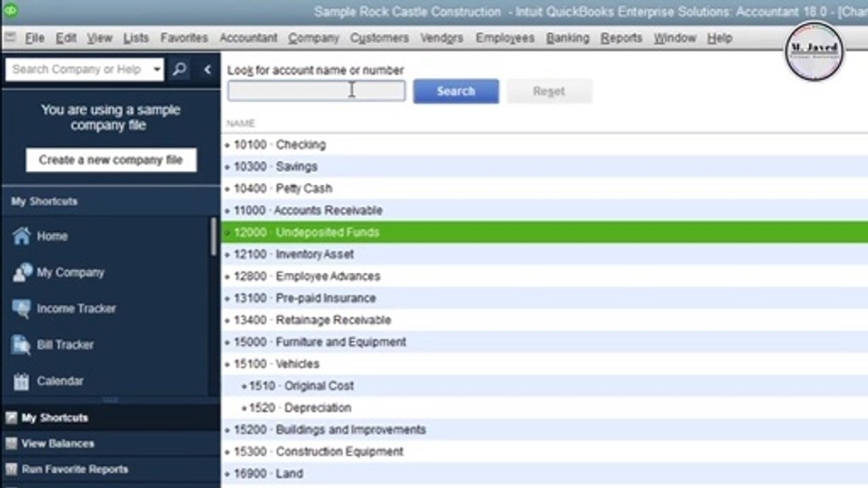Open the Home shortcut icon
Screen dimensions: 868x488
point(21,236)
